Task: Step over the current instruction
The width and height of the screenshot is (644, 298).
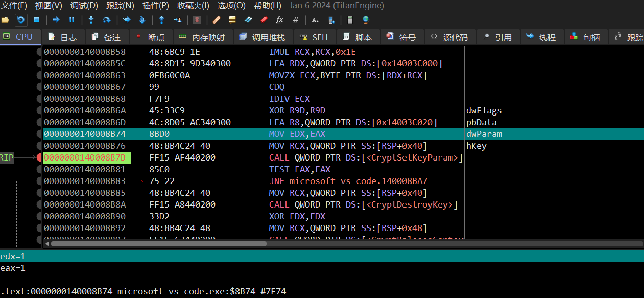Action: [107, 20]
